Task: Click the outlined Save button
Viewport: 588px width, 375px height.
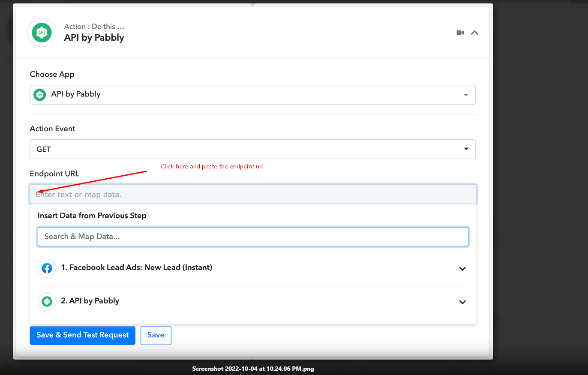Action: click(156, 335)
